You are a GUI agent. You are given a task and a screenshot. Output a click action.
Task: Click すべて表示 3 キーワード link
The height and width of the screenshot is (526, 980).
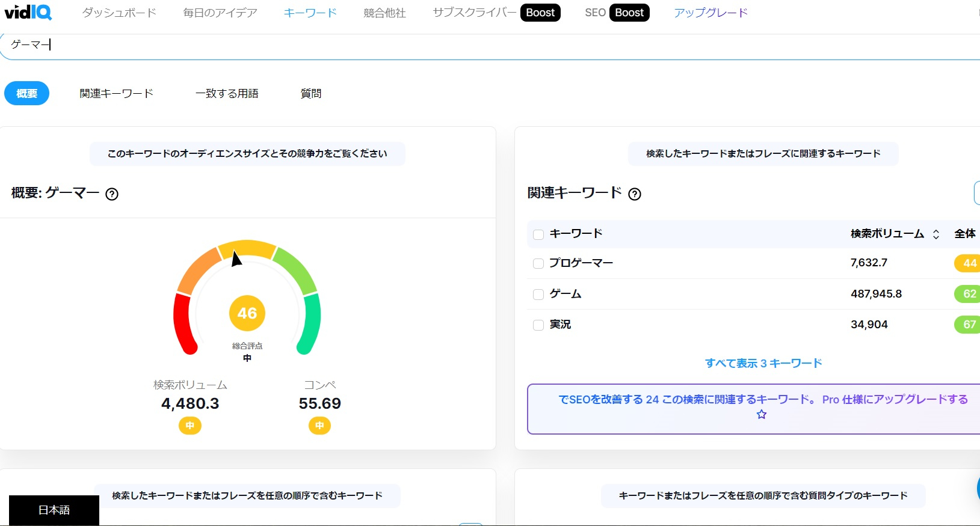(763, 363)
